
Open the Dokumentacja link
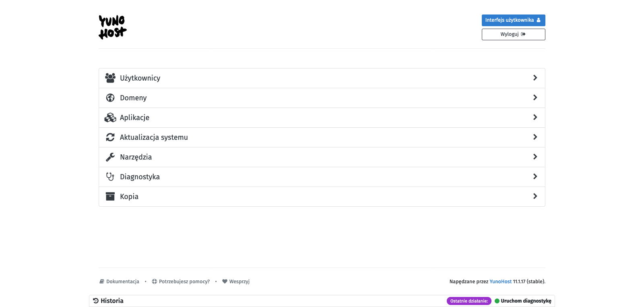(122, 282)
